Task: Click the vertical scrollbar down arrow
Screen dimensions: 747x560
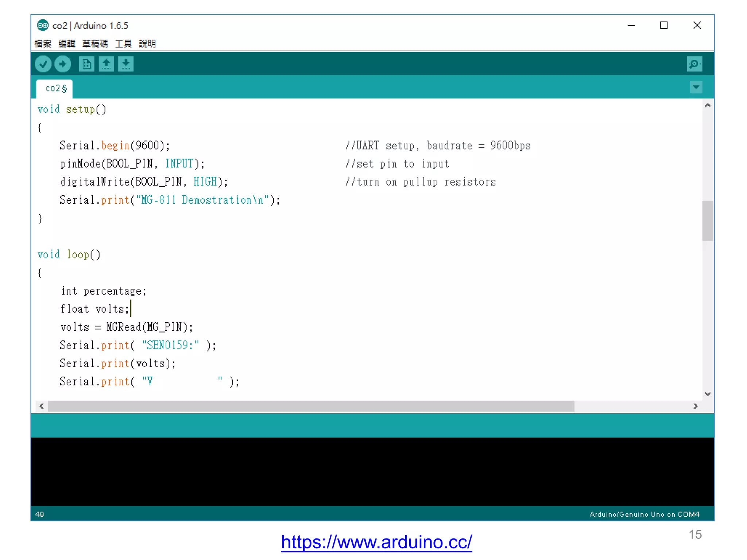Action: pos(708,394)
